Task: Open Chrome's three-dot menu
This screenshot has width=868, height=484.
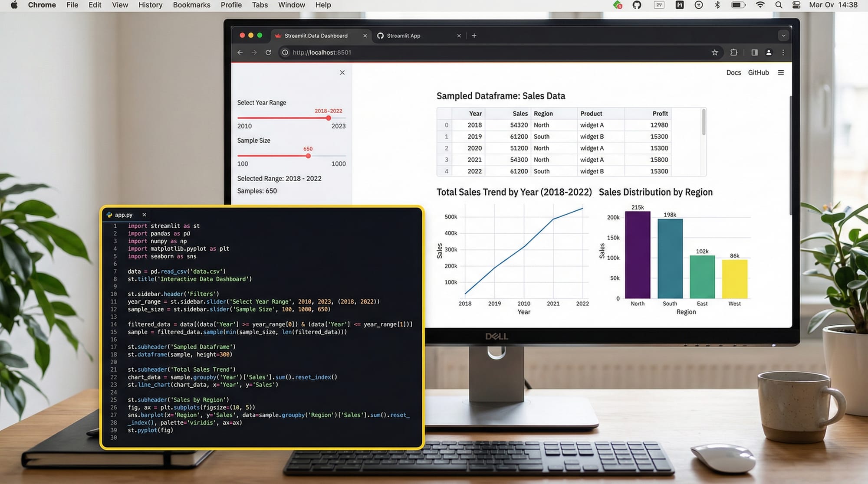Action: tap(783, 52)
